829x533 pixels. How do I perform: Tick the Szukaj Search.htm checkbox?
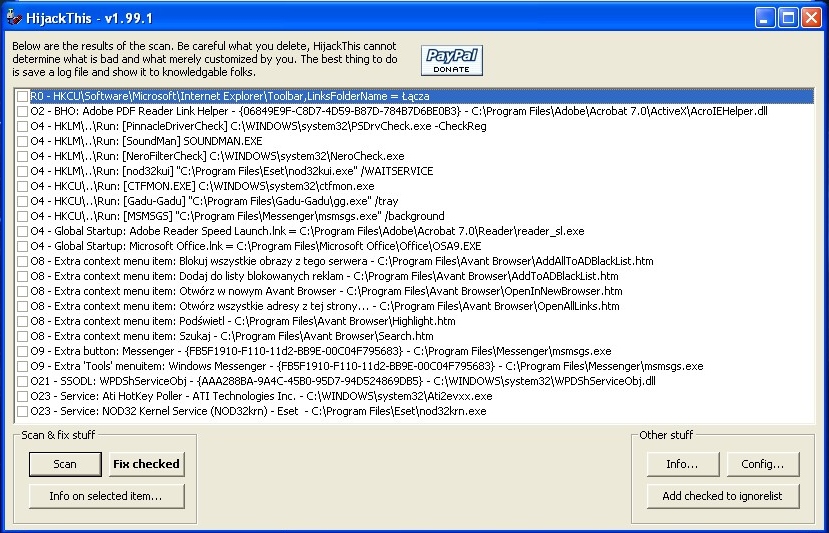(x=22, y=336)
